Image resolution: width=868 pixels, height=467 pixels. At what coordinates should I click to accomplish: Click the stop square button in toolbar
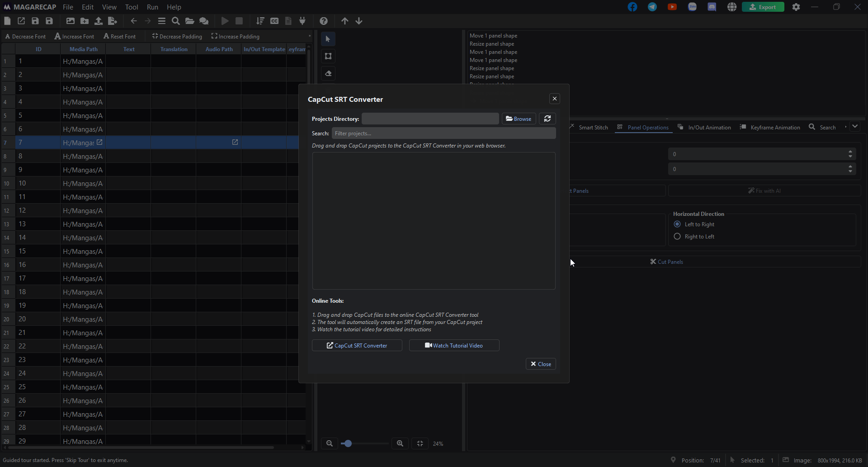(239, 21)
